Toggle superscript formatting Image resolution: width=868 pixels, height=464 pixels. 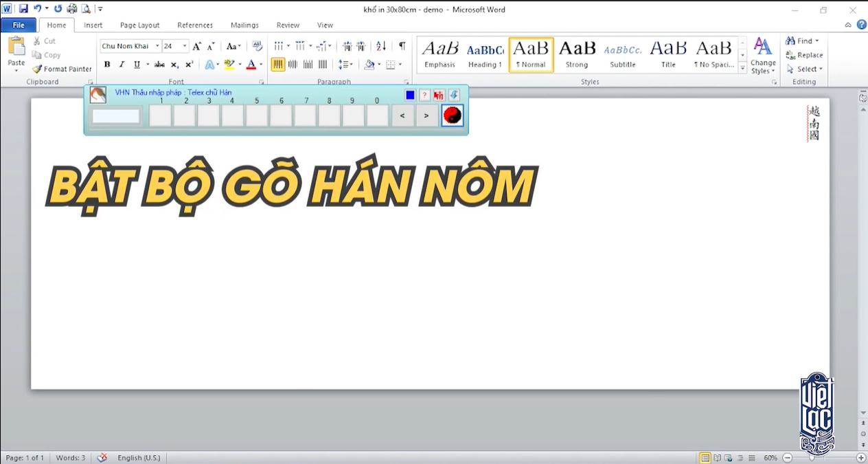tap(190, 65)
